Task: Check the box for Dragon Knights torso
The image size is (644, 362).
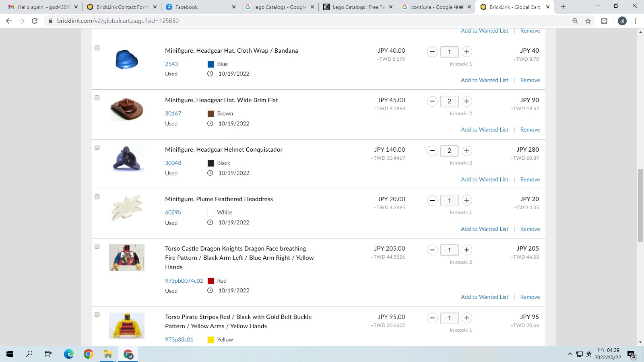Action: tap(97, 246)
